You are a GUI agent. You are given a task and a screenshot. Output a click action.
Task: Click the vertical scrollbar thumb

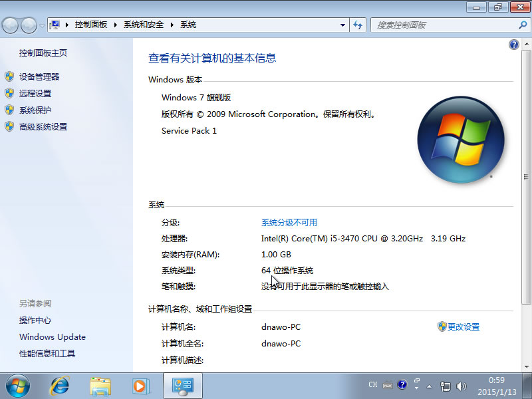point(526,177)
